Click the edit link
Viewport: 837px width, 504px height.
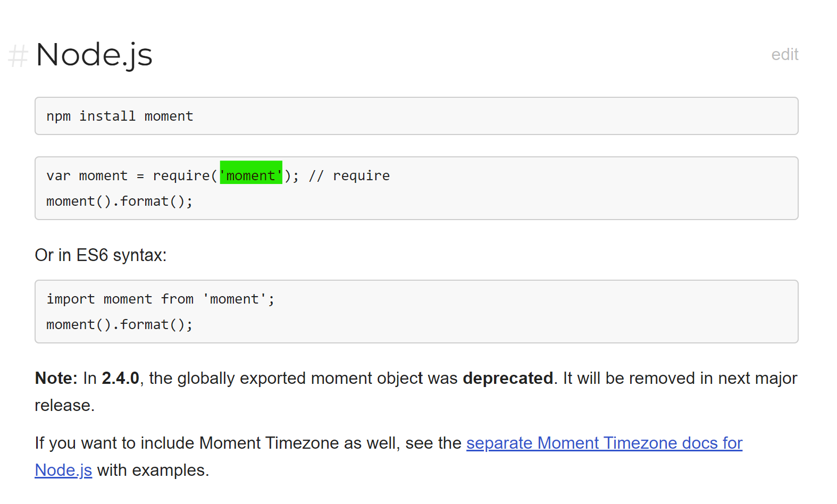point(784,54)
